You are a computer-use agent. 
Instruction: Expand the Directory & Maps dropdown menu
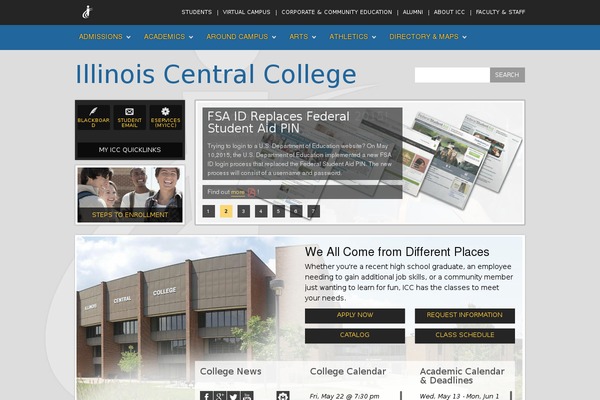[428, 37]
